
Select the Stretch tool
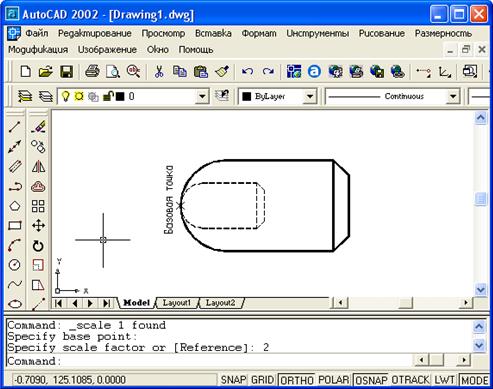(x=38, y=285)
